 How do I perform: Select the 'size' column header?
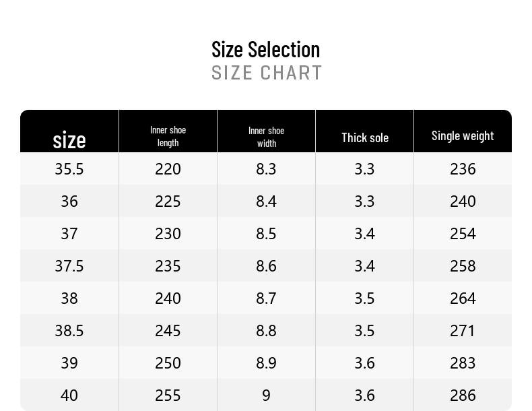69,140
